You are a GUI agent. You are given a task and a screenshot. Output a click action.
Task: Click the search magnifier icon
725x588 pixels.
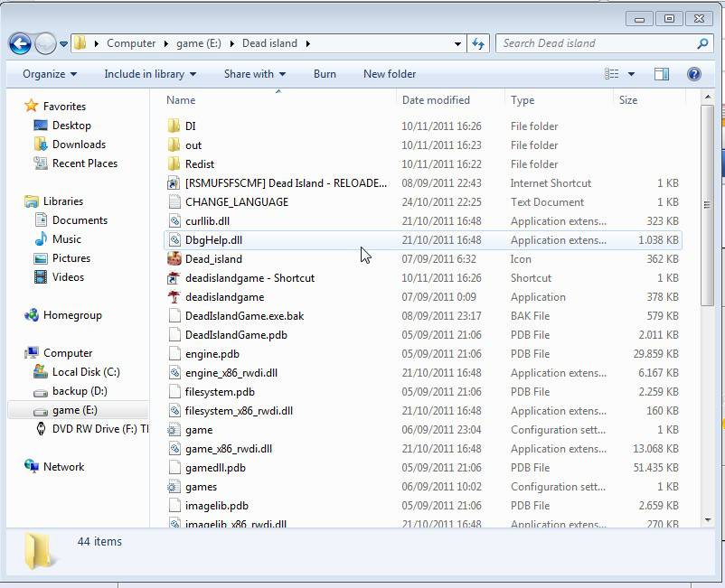coord(702,43)
